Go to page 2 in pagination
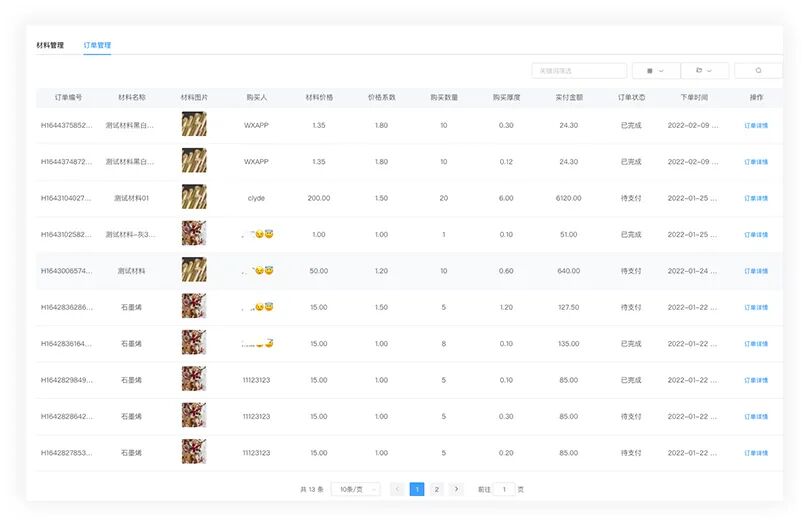 [x=436, y=489]
